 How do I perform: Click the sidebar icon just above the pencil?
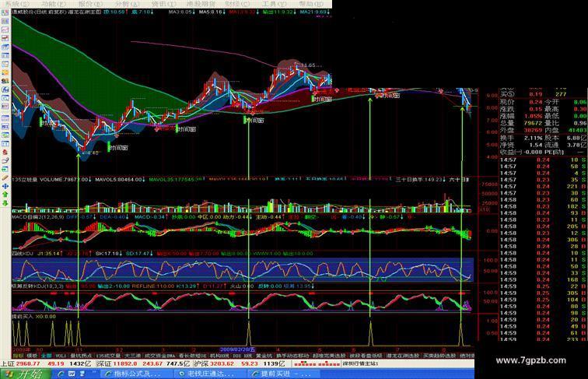pos(5,169)
